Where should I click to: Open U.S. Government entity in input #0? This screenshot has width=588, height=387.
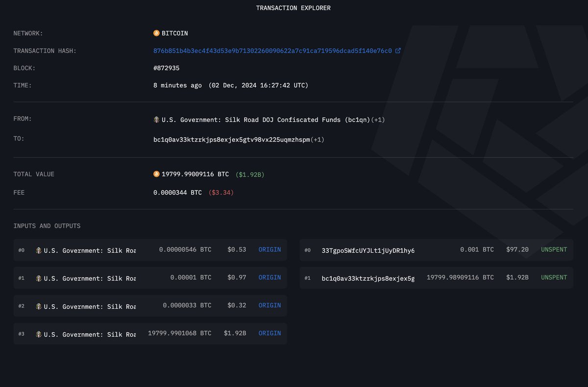90,250
